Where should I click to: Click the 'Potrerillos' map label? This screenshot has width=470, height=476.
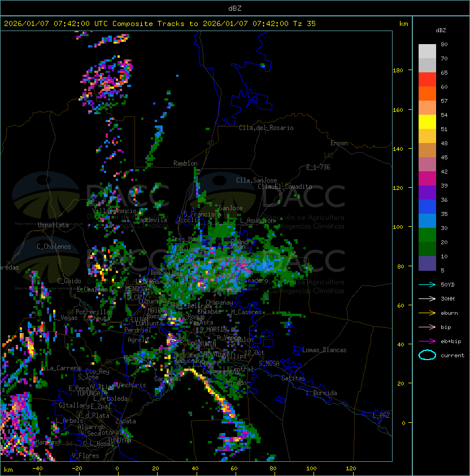coord(94,312)
